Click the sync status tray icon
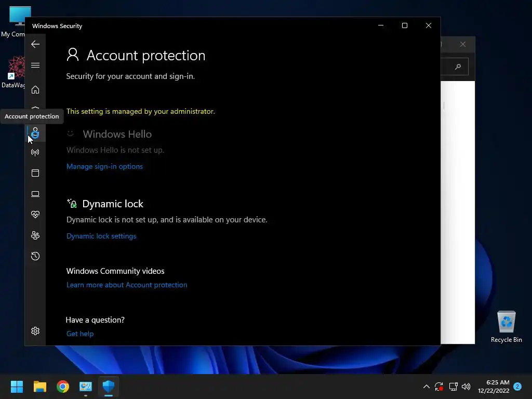This screenshot has height=399, width=532. 439,387
